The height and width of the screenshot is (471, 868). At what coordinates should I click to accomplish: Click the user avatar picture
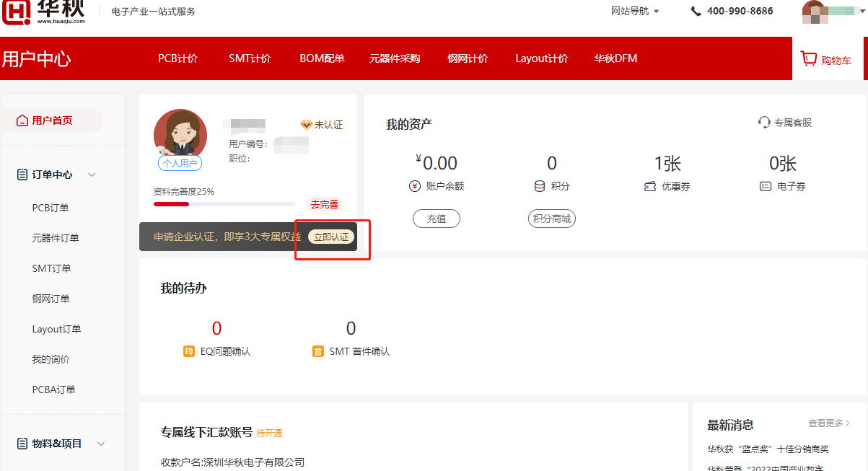[x=180, y=135]
